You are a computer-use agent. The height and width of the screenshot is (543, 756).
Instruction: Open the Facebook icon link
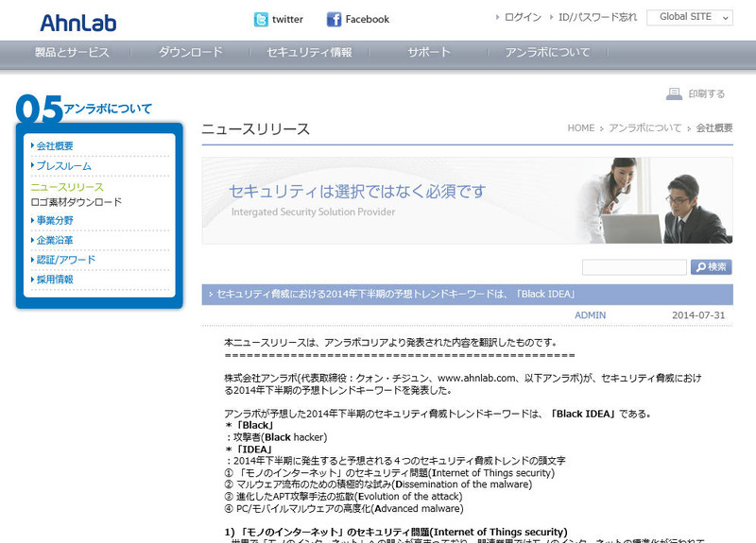pos(334,19)
